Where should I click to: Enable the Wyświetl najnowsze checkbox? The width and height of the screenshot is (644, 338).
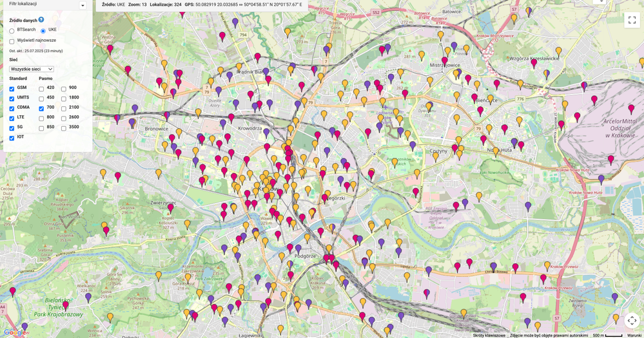pos(12,41)
